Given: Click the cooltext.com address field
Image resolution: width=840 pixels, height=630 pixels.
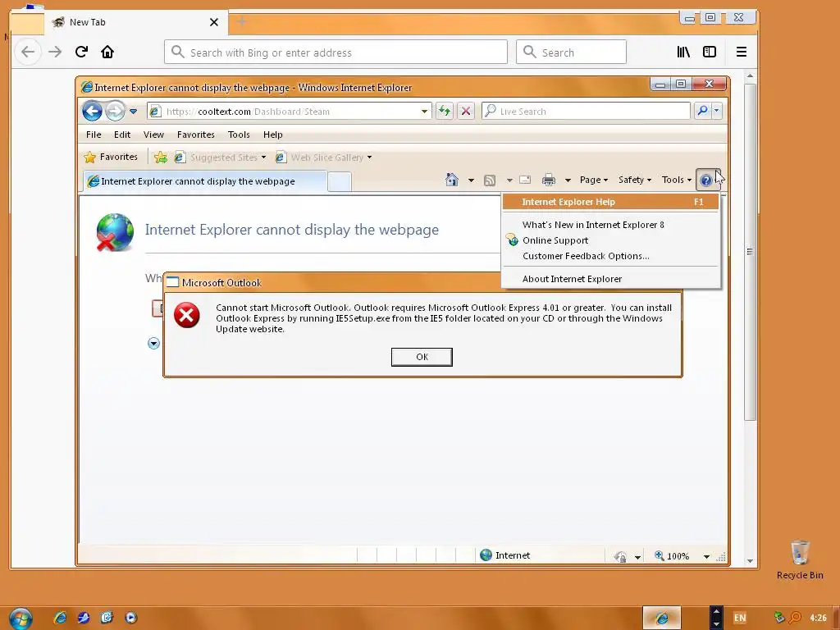Looking at the screenshot, I should pos(290,112).
